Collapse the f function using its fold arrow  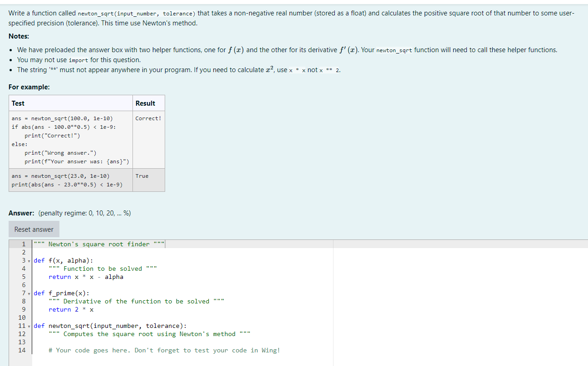tap(29, 261)
